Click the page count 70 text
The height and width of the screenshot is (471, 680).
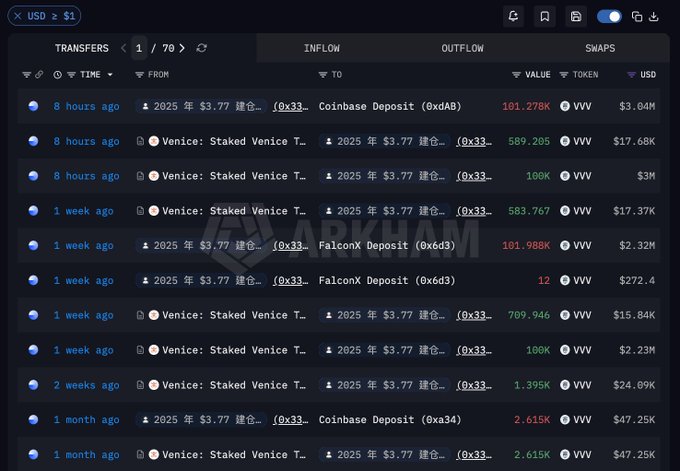tap(168, 48)
